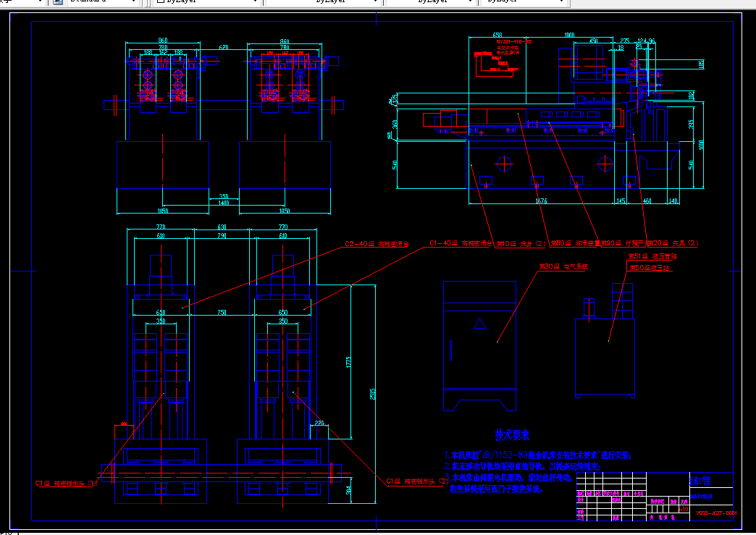Image resolution: width=756 pixels, height=535 pixels.
Task: Open the color control ByLayer dropdown
Action: pyautogui.click(x=207, y=1)
